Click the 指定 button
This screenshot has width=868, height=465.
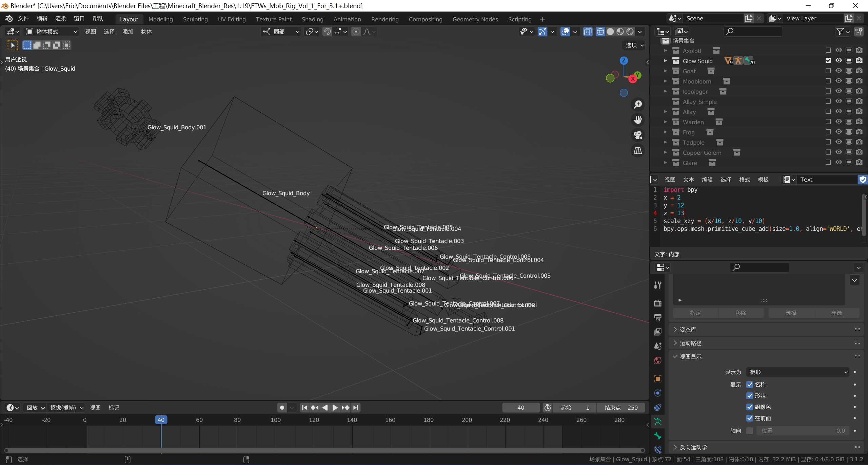coord(695,313)
